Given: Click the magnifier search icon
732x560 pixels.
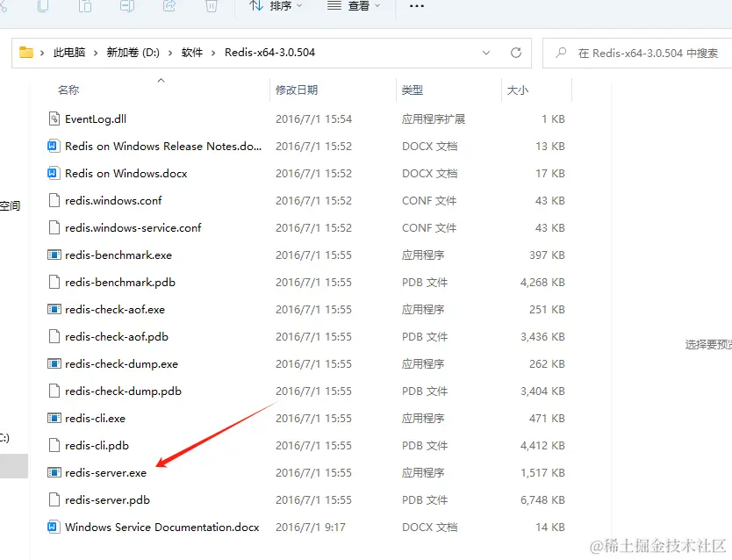Looking at the screenshot, I should [561, 53].
